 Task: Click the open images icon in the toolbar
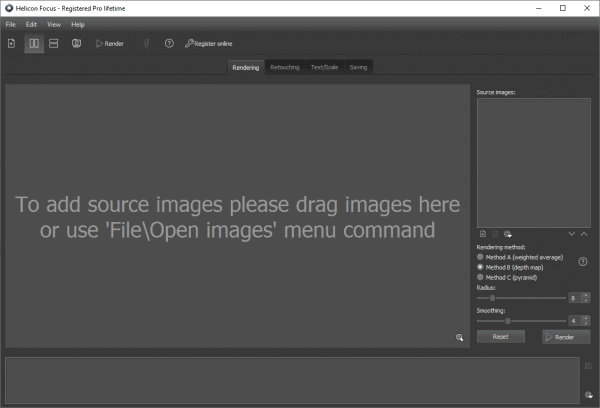[11, 44]
